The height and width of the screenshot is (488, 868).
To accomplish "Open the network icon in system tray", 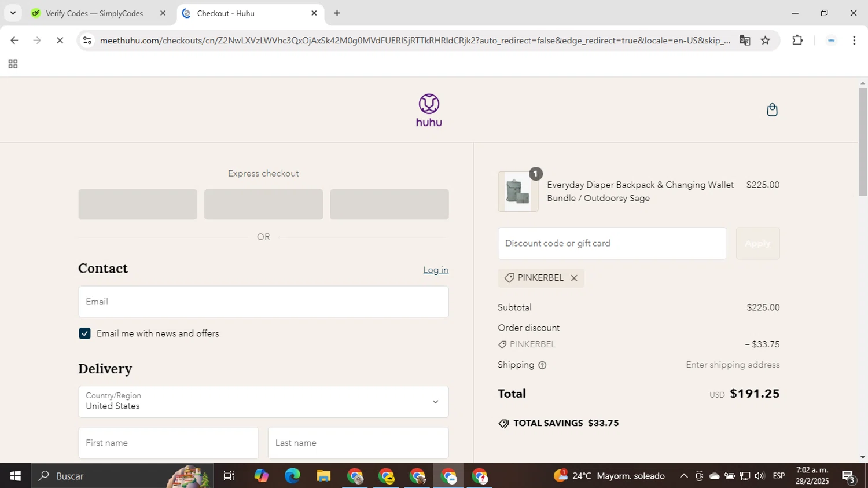I will pyautogui.click(x=745, y=476).
